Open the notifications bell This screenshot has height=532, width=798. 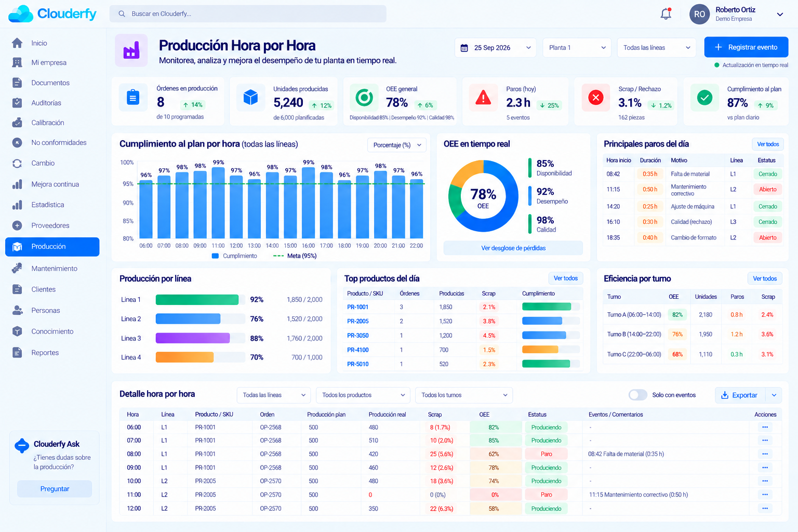(x=666, y=14)
